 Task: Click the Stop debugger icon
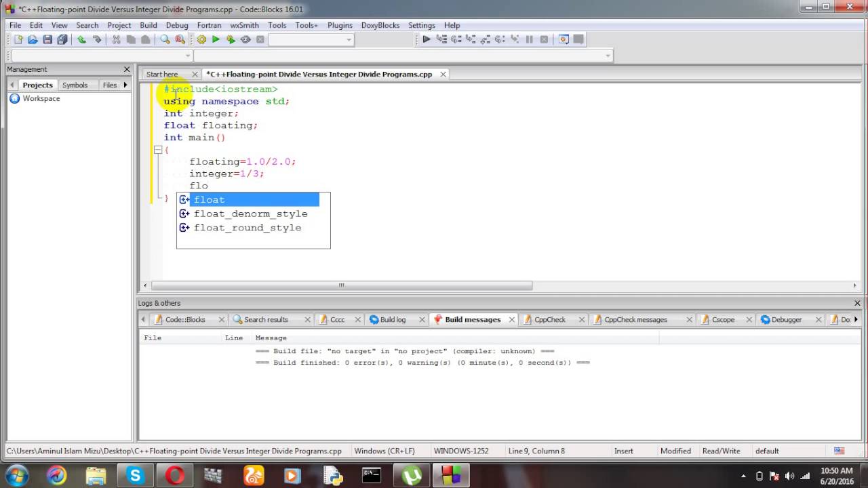(x=544, y=39)
